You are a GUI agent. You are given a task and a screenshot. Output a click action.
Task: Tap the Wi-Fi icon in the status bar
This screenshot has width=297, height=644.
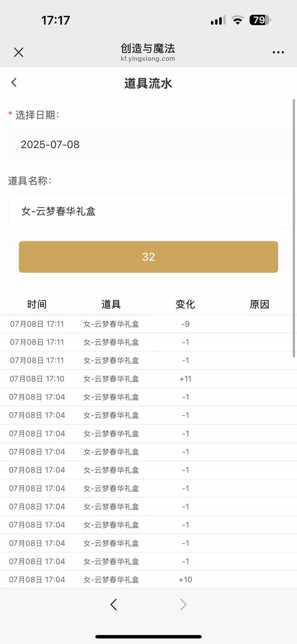coord(237,20)
